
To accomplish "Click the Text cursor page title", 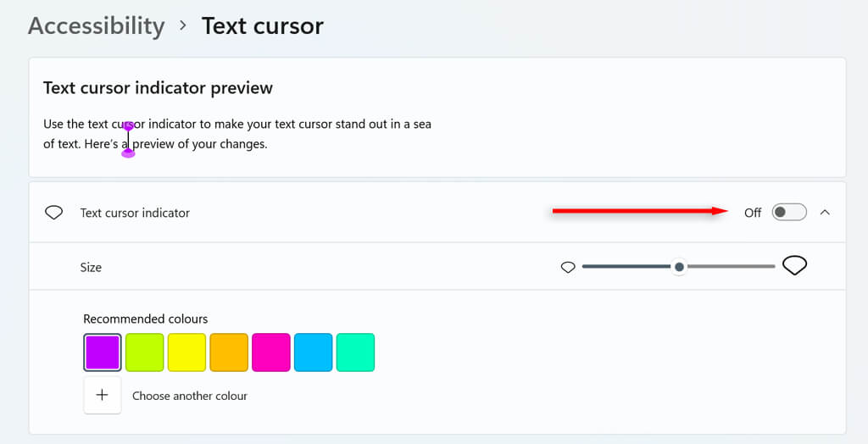I will (x=262, y=26).
